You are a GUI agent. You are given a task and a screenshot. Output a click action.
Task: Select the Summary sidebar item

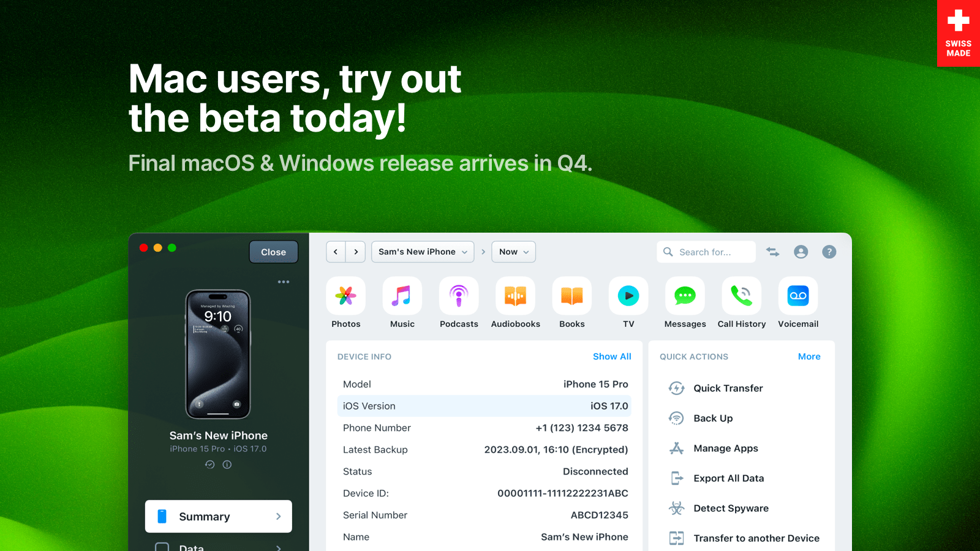pyautogui.click(x=218, y=517)
